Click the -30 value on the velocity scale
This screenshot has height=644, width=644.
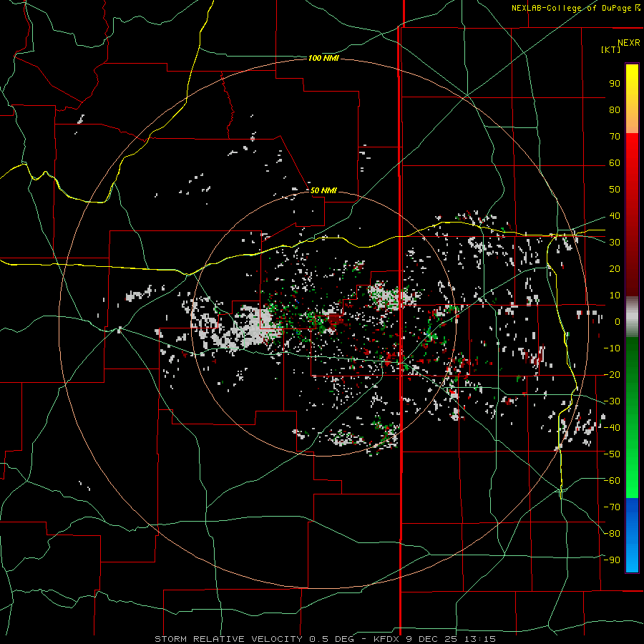612,401
